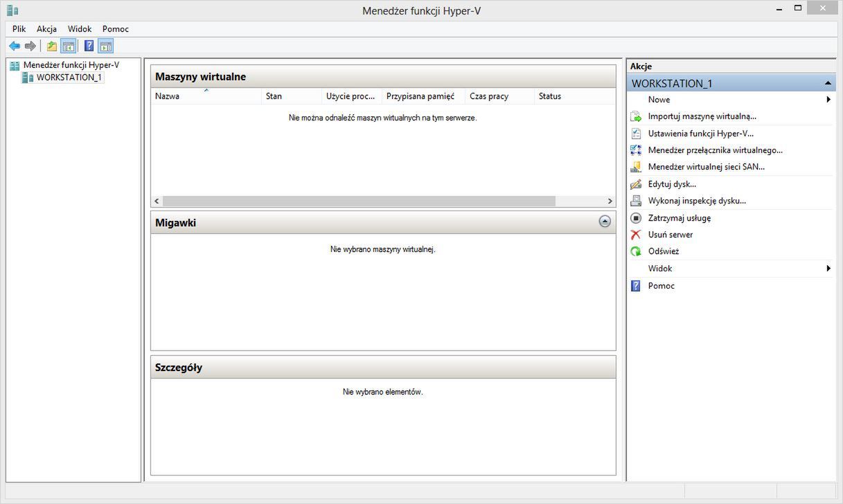
Task: Maximize the Hyper-V Manager window
Action: [797, 8]
